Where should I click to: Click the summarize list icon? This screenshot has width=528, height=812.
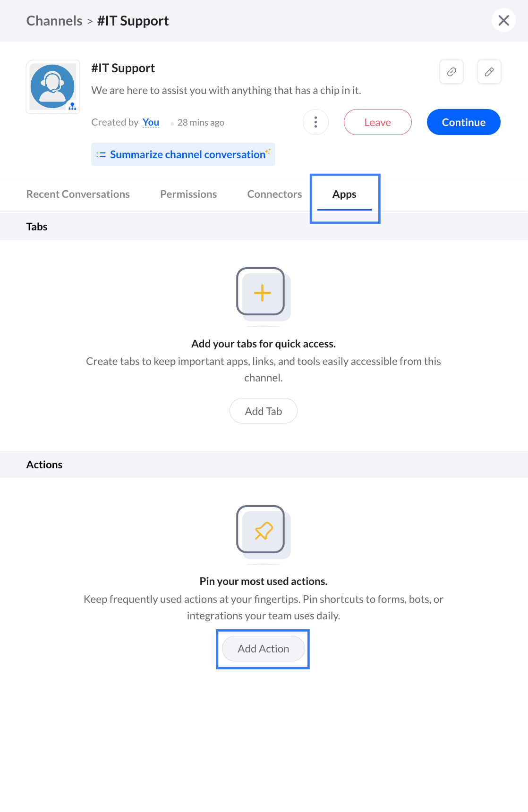101,154
